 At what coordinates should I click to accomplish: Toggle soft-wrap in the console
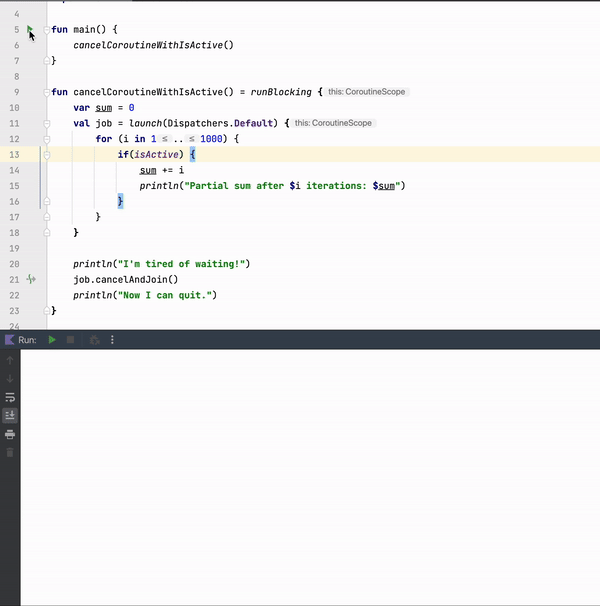[10, 397]
